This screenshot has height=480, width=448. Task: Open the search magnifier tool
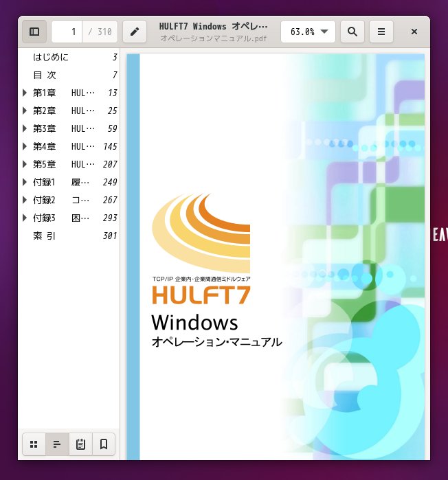(352, 32)
